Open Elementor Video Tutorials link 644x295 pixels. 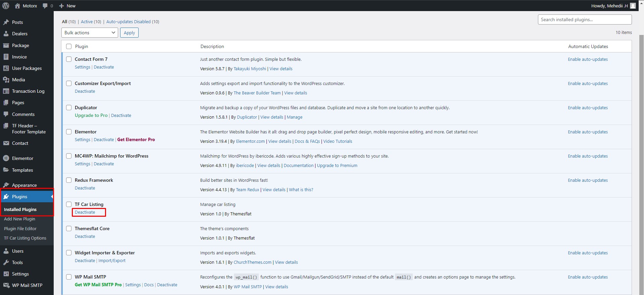[x=338, y=141]
